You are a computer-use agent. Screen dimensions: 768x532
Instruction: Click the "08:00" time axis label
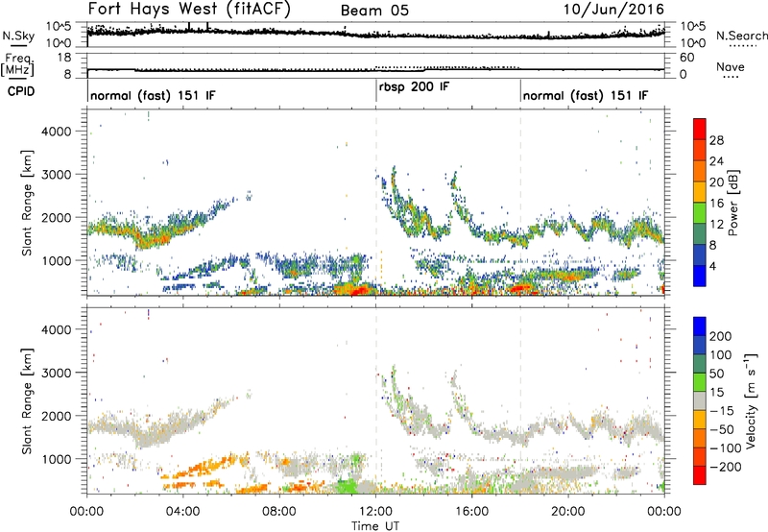[279, 512]
